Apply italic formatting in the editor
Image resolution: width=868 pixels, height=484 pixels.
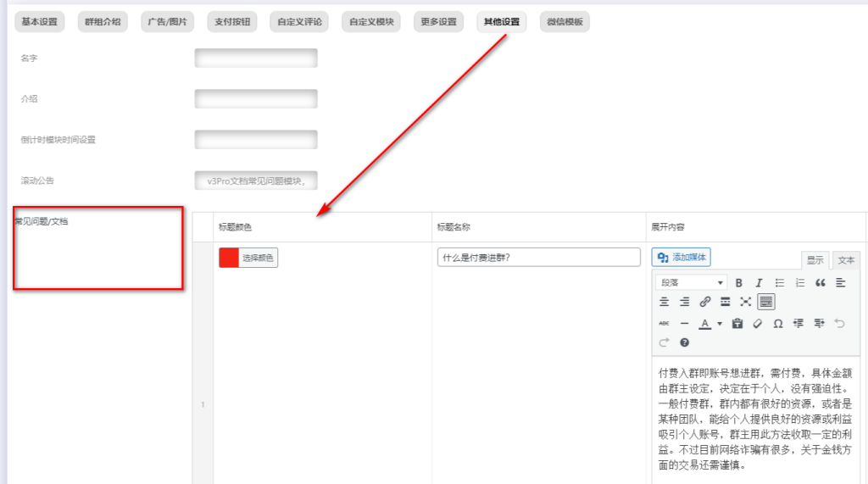pyautogui.click(x=759, y=283)
